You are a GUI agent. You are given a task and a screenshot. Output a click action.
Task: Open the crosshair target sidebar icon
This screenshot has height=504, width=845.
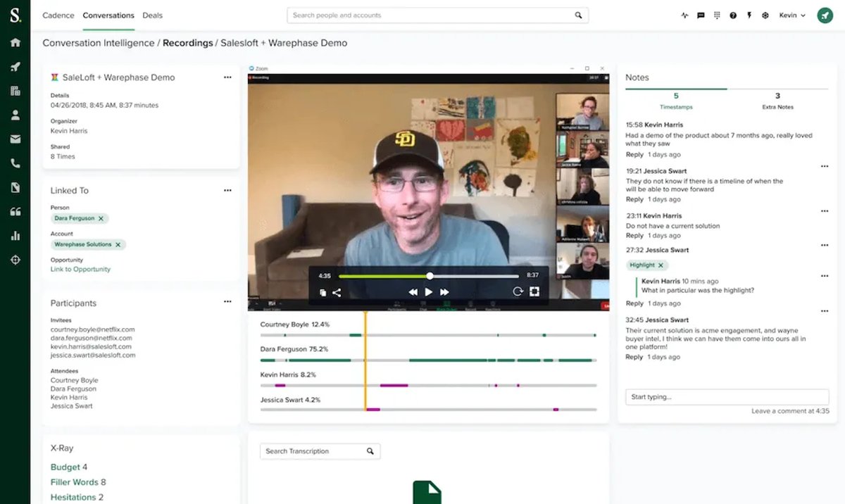(x=15, y=260)
